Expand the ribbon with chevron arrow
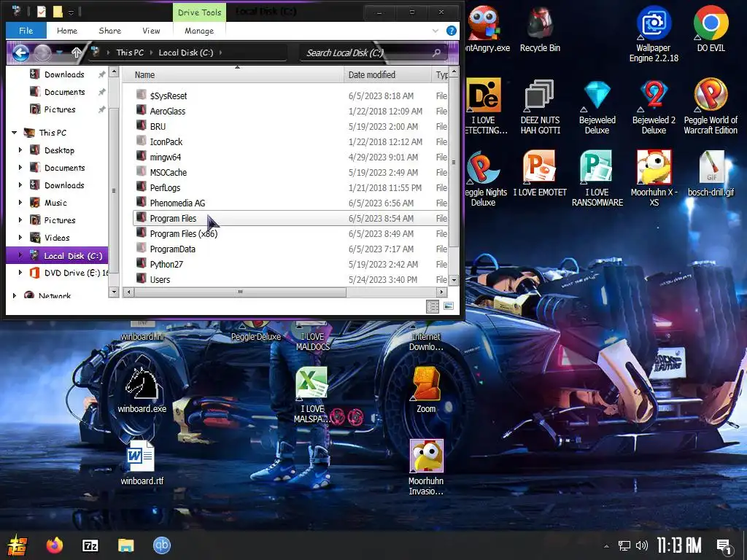This screenshot has width=747, height=560. pos(435,31)
